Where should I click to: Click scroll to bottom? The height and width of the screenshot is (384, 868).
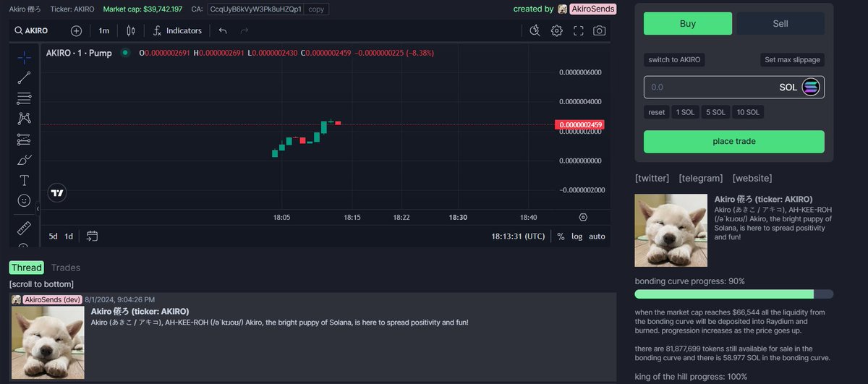point(41,284)
